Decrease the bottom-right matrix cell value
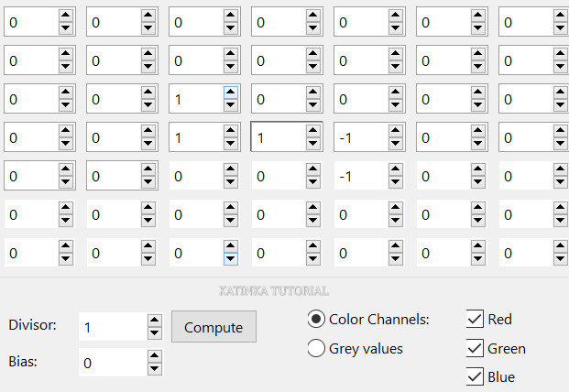569x392 pixels. click(560, 259)
